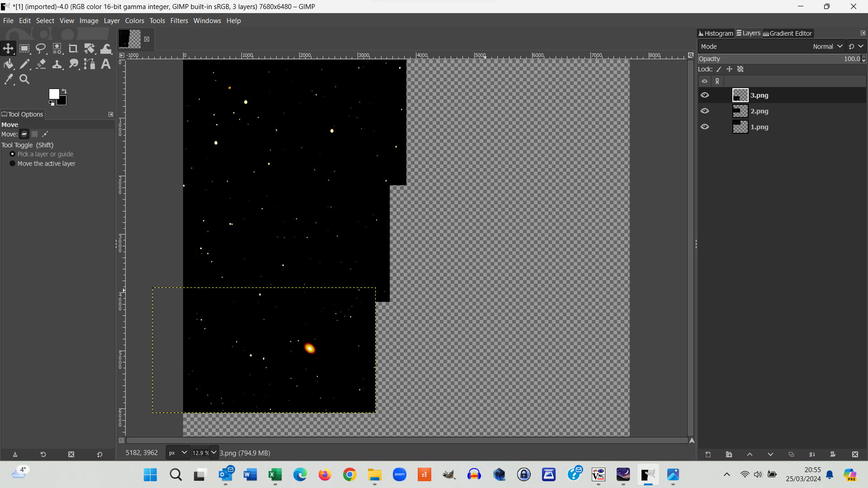The width and height of the screenshot is (868, 488).
Task: Select the Text tool
Action: pos(106,64)
